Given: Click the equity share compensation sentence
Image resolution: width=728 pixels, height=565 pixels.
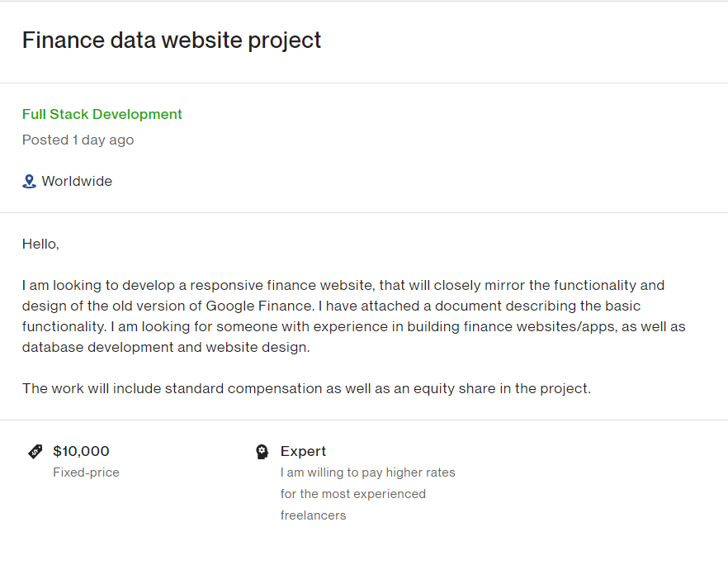Looking at the screenshot, I should (x=306, y=388).
